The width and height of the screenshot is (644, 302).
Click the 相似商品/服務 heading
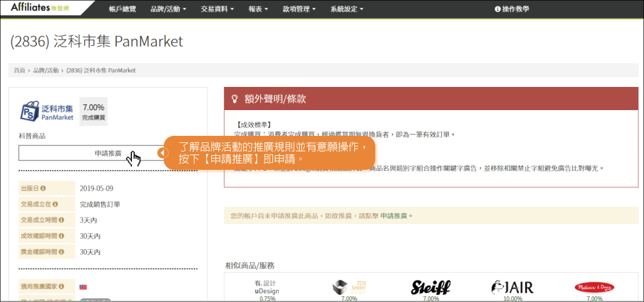pos(250,266)
